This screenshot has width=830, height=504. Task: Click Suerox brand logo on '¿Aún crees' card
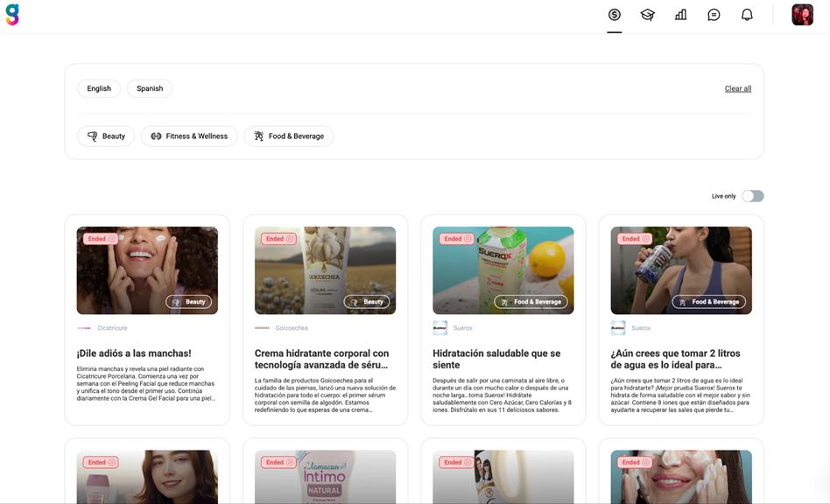tap(618, 328)
